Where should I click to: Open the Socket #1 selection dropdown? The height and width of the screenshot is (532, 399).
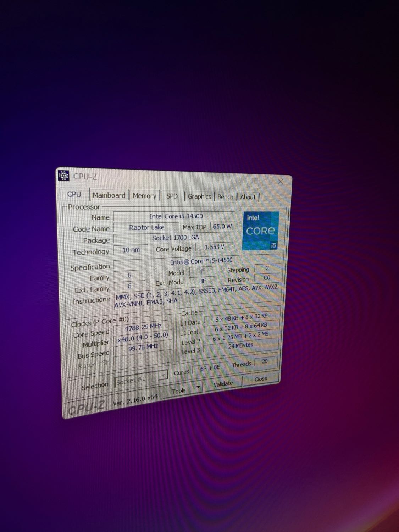click(141, 380)
